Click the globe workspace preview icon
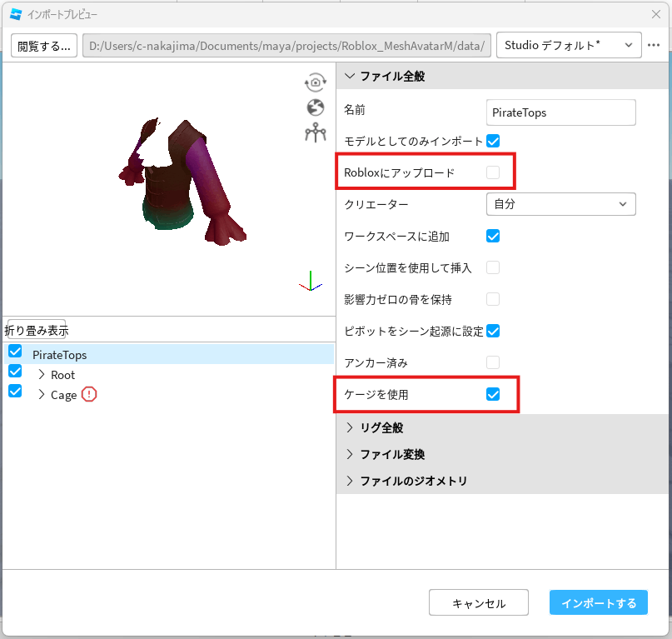 (316, 107)
